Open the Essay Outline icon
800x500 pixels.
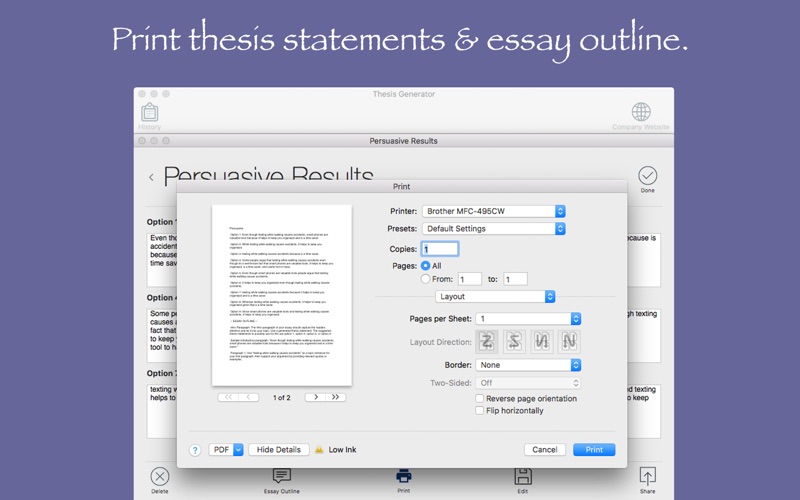click(282, 477)
